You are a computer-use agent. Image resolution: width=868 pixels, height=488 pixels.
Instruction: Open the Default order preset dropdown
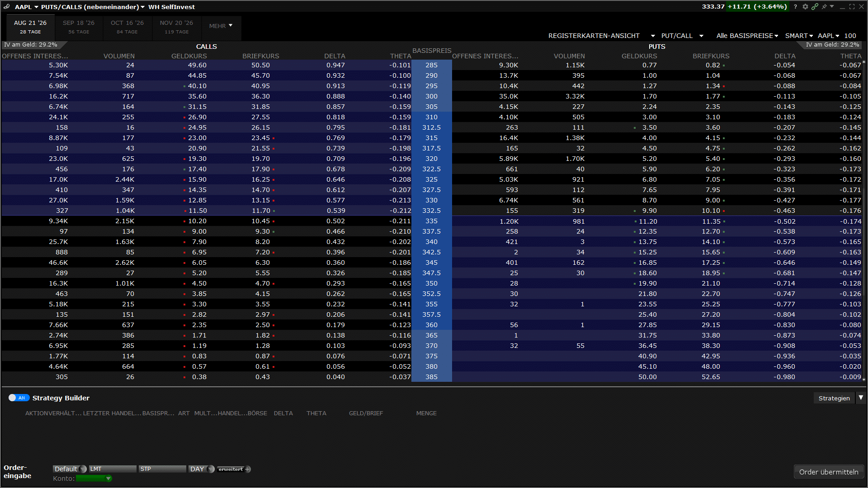click(x=70, y=469)
